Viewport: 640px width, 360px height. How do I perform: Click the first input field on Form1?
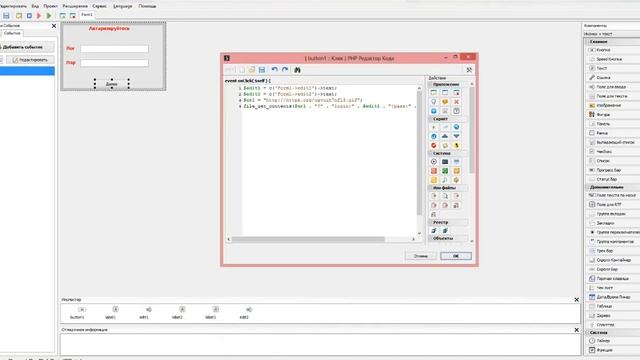click(114, 49)
